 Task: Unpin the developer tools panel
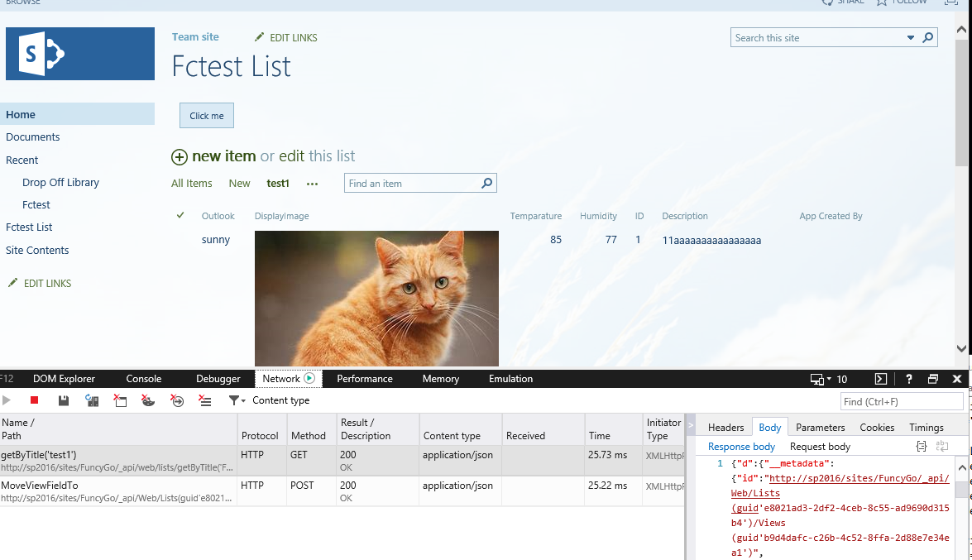933,379
